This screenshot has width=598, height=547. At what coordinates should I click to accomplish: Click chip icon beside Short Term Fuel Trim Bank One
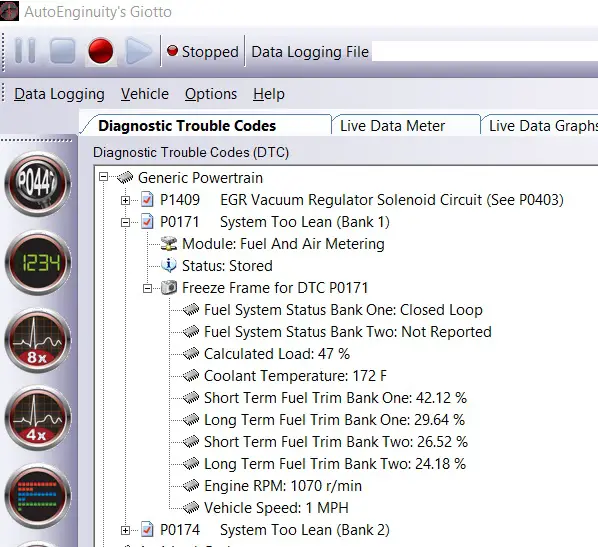191,398
